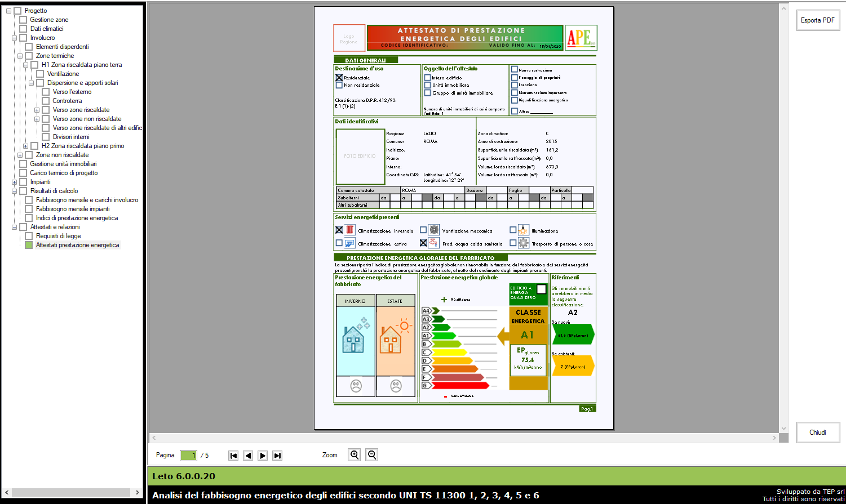Jump to the last page button

tap(277, 456)
